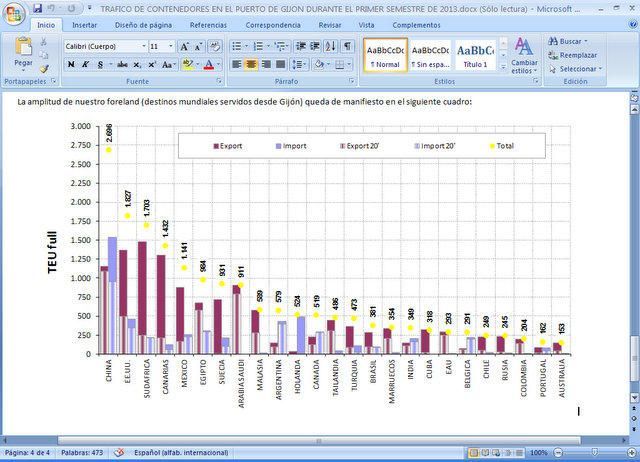640x462 pixels.
Task: Open numbered list dropdown
Action: (268, 46)
